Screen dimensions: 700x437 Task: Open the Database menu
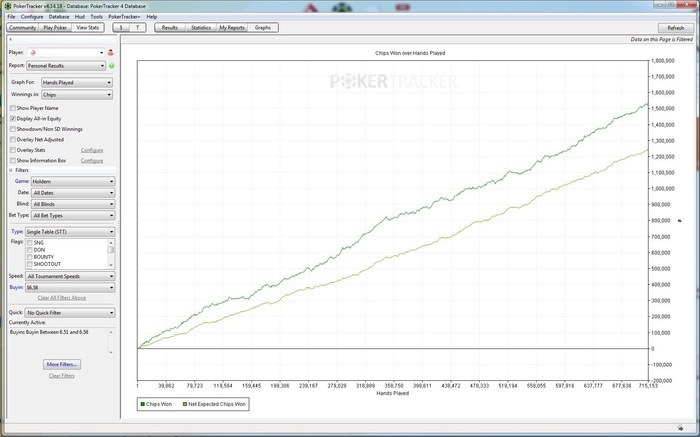click(59, 17)
